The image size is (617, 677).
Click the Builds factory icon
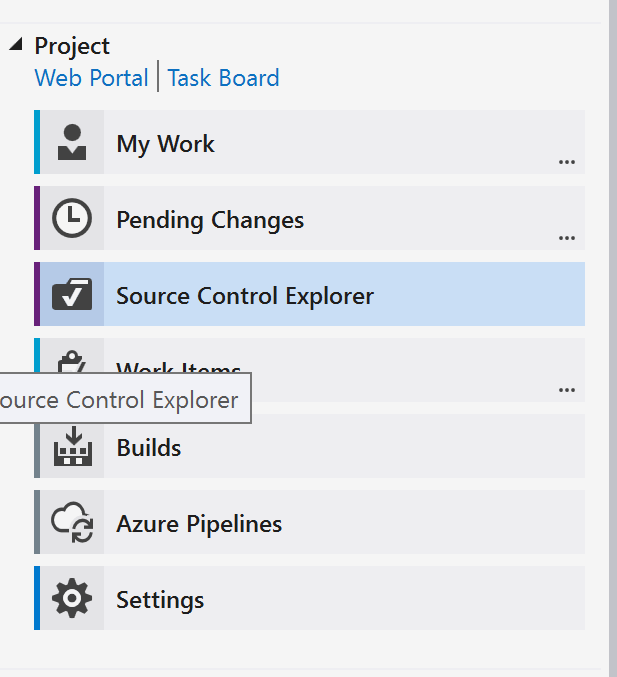71,447
